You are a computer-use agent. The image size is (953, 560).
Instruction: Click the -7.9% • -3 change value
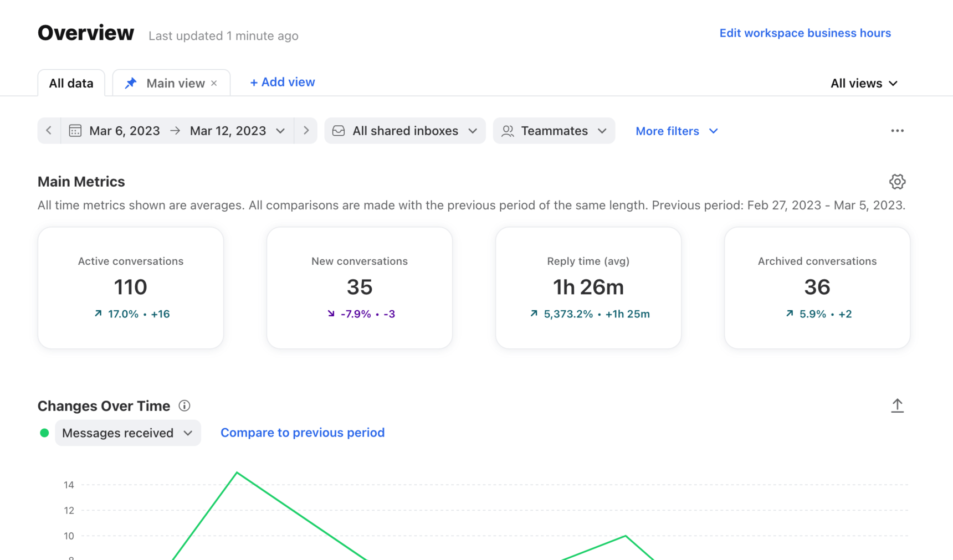tap(361, 314)
